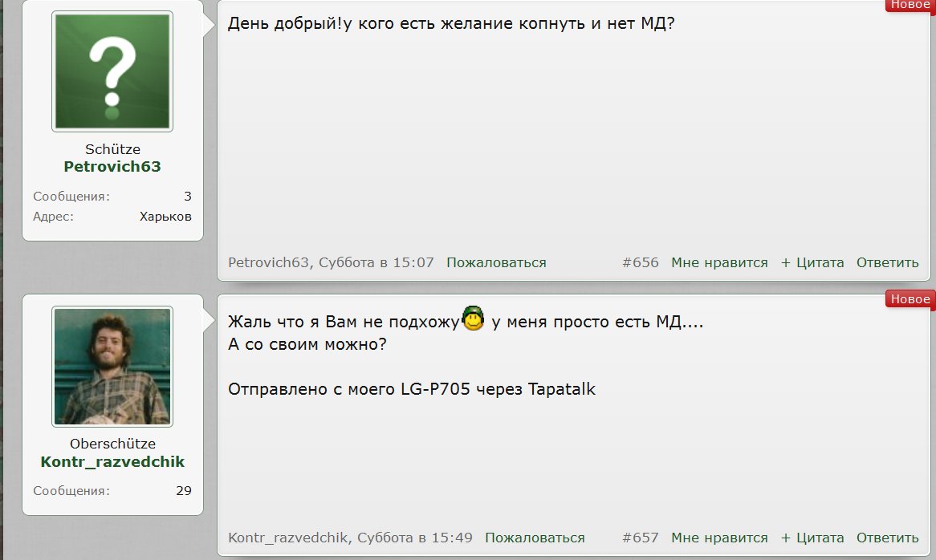Click the Новое badge on post #657
936x560 pixels.
[x=910, y=298]
